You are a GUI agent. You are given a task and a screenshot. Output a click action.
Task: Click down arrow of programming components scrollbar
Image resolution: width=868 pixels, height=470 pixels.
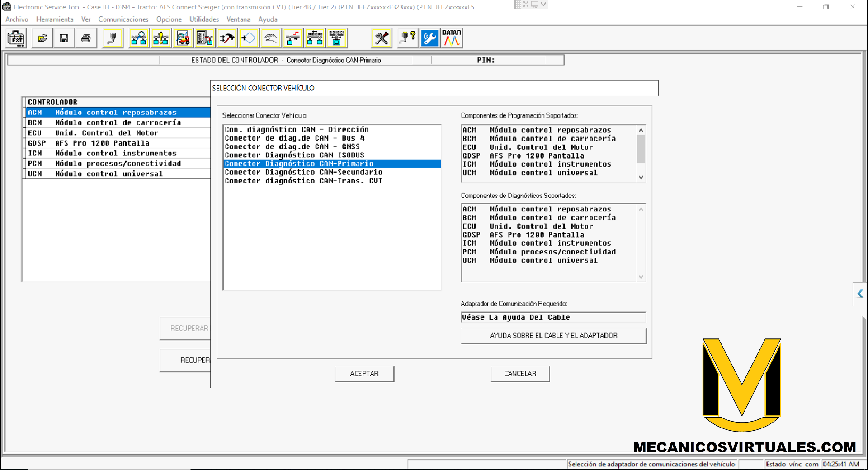click(x=641, y=177)
